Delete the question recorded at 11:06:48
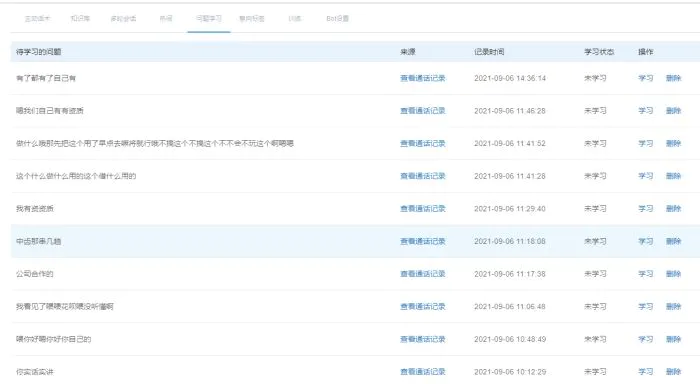Image resolution: width=700 pixels, height=384 pixels. pos(674,306)
